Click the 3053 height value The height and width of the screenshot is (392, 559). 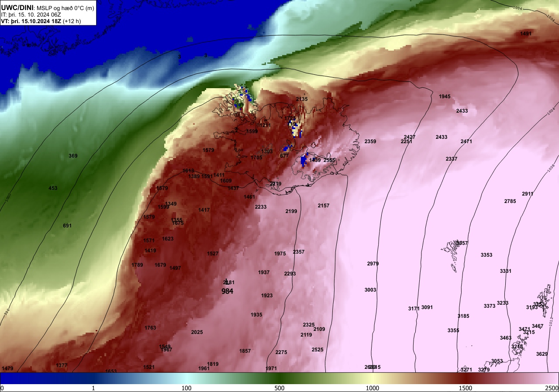click(497, 361)
